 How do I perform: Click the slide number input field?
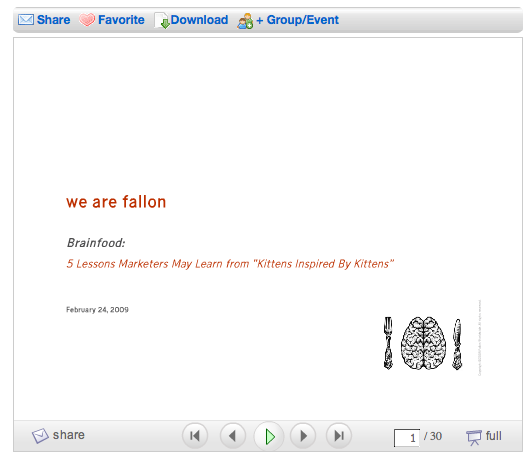pyautogui.click(x=407, y=438)
